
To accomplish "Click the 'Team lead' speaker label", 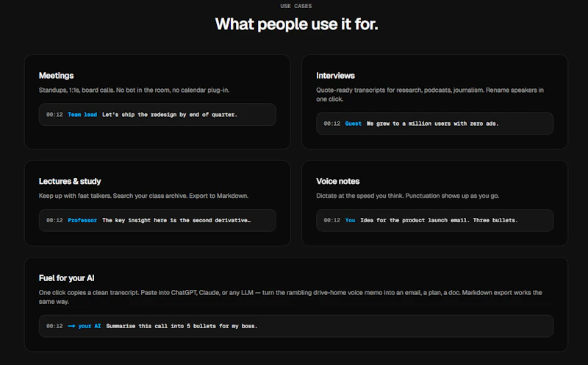I will click(82, 115).
